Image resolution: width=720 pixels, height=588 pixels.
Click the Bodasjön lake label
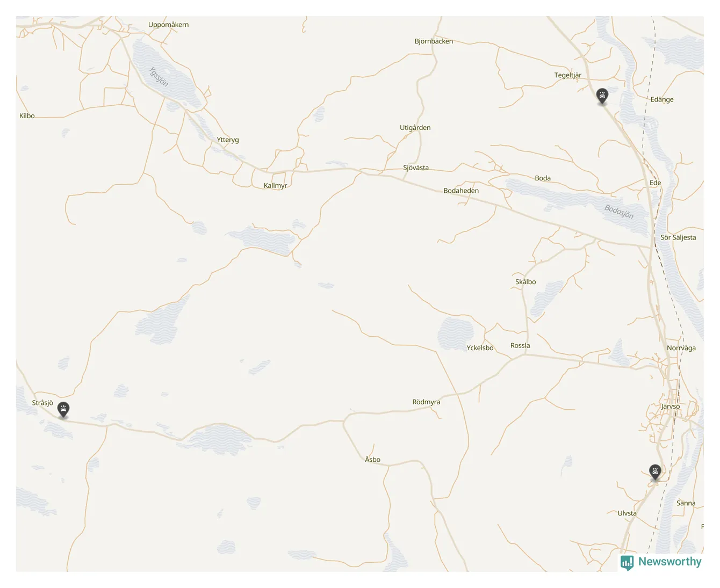point(619,212)
